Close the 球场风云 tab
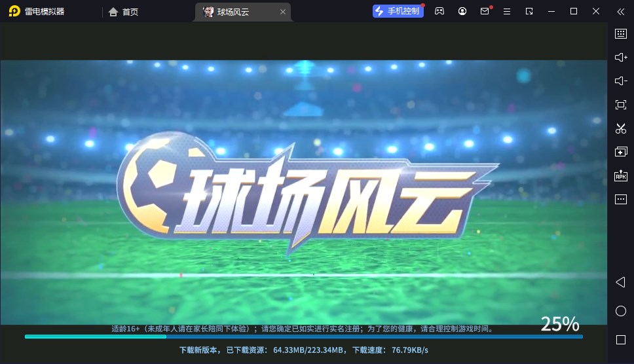634x364 pixels. (x=283, y=12)
